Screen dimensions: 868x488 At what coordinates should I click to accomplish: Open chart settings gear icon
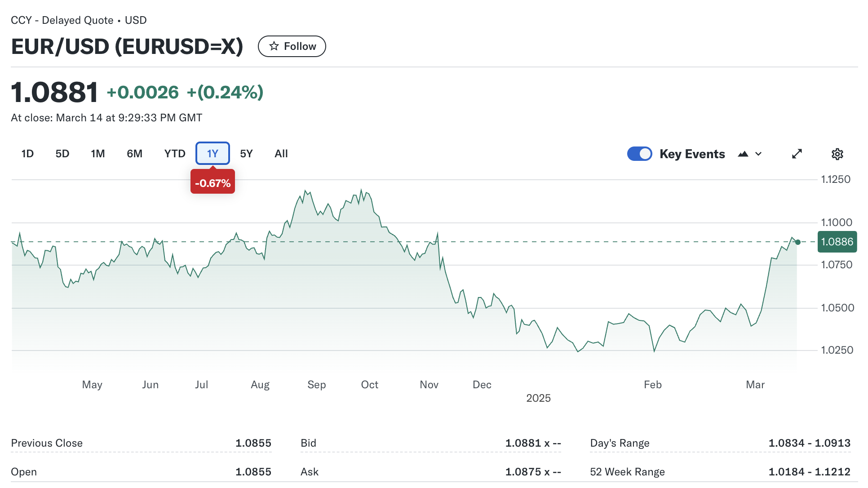coord(837,154)
